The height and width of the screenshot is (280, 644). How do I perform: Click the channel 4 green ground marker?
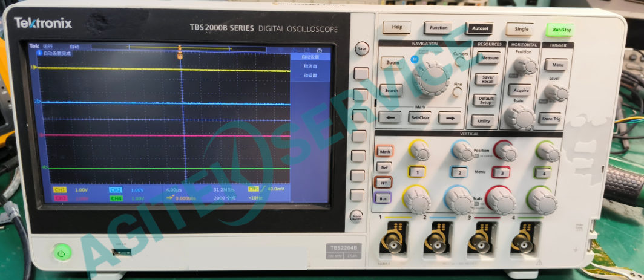(45, 168)
